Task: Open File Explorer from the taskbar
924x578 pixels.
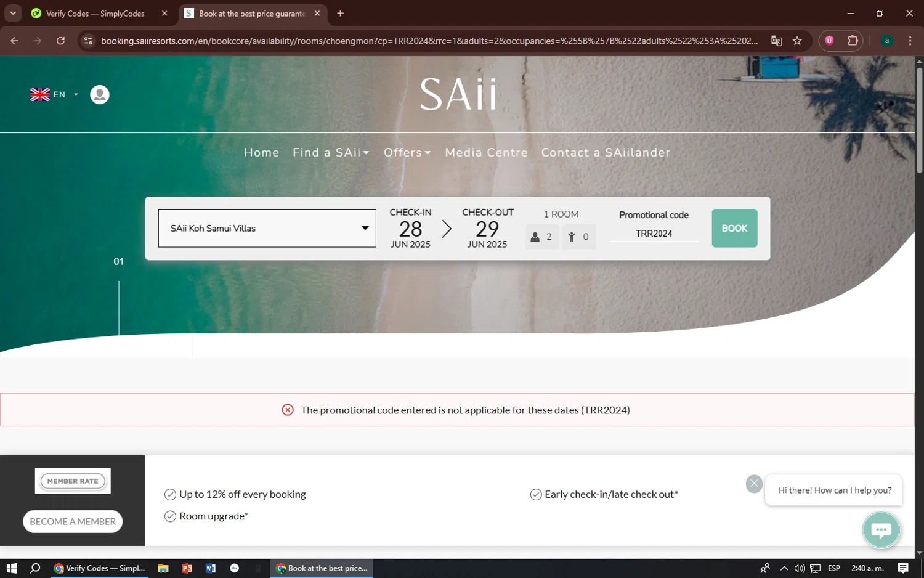Action: (163, 568)
